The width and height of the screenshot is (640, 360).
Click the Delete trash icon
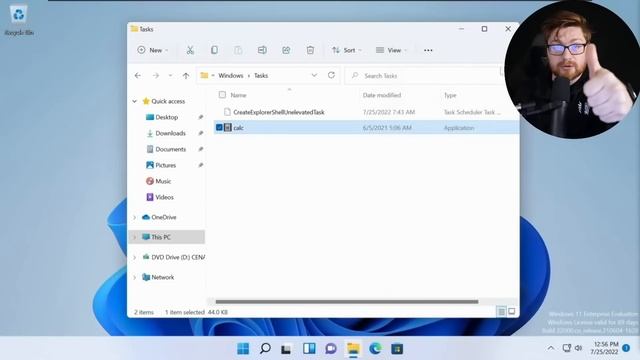310,50
